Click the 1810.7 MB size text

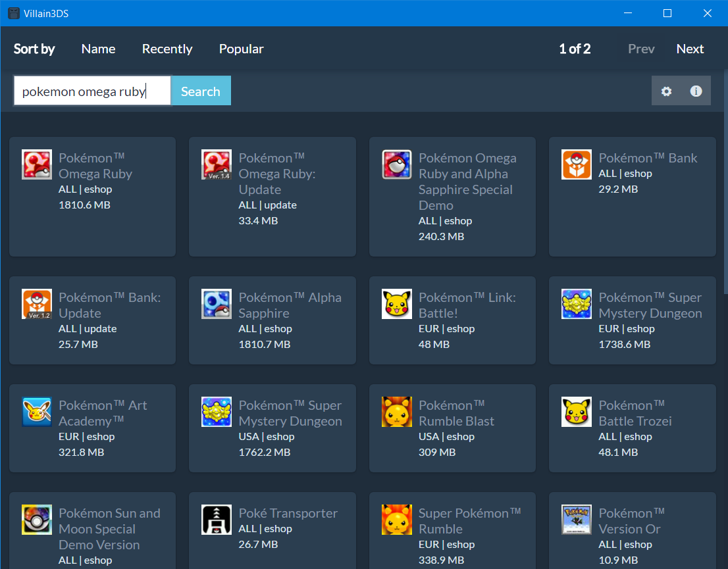click(265, 345)
